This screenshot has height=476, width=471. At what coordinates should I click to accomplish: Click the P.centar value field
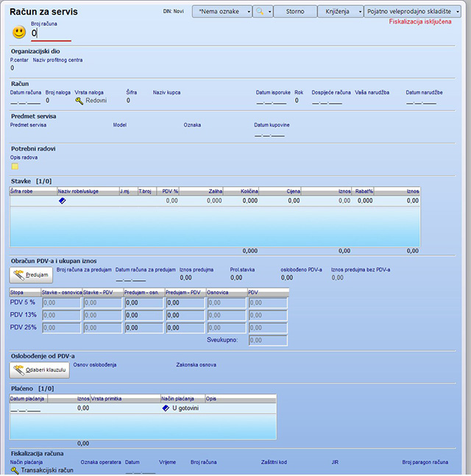point(13,68)
